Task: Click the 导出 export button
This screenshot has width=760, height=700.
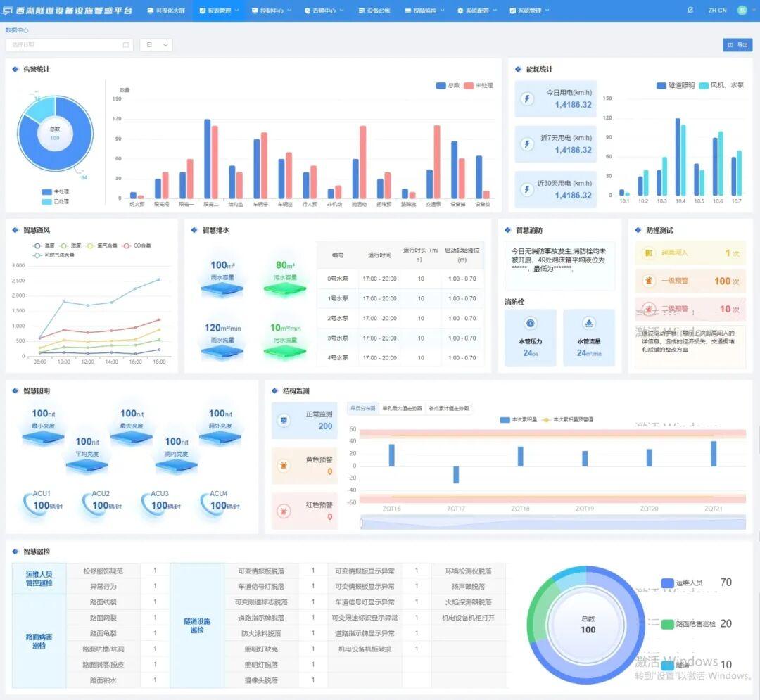Action: coord(737,45)
